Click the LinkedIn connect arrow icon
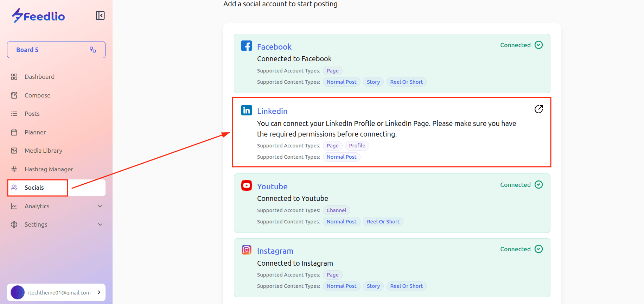Viewport: 644px width, 304px height. click(538, 109)
